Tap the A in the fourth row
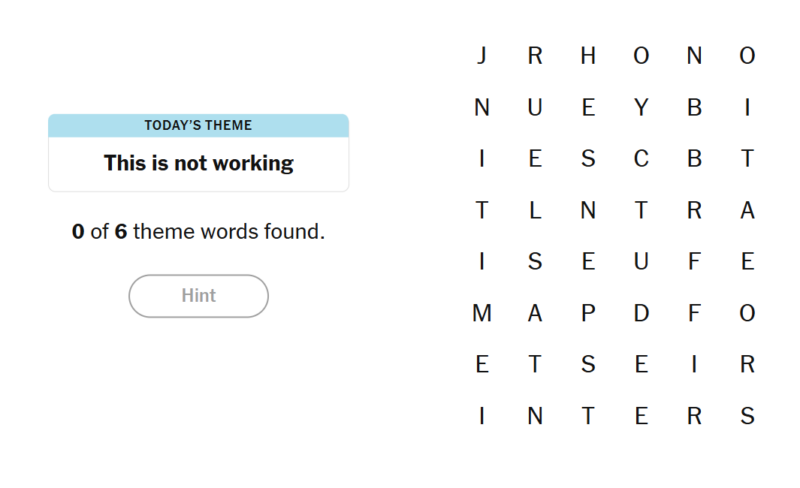The width and height of the screenshot is (800, 488). click(747, 211)
